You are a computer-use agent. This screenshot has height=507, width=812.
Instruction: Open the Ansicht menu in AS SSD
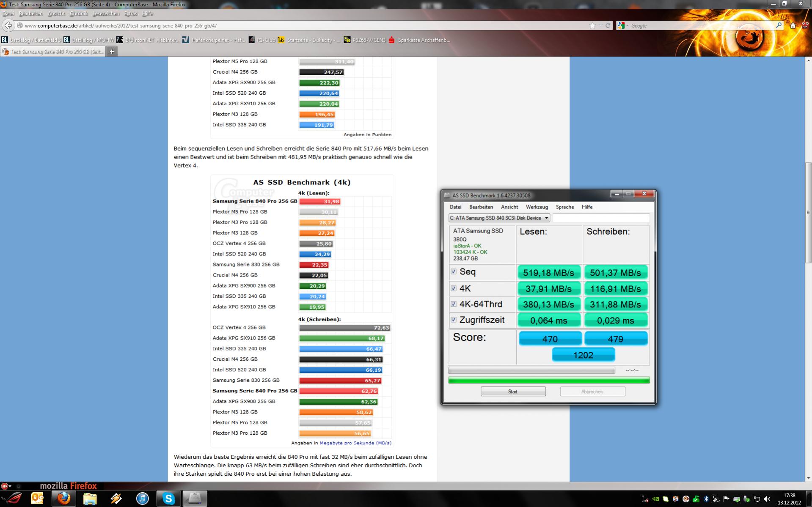pos(509,207)
